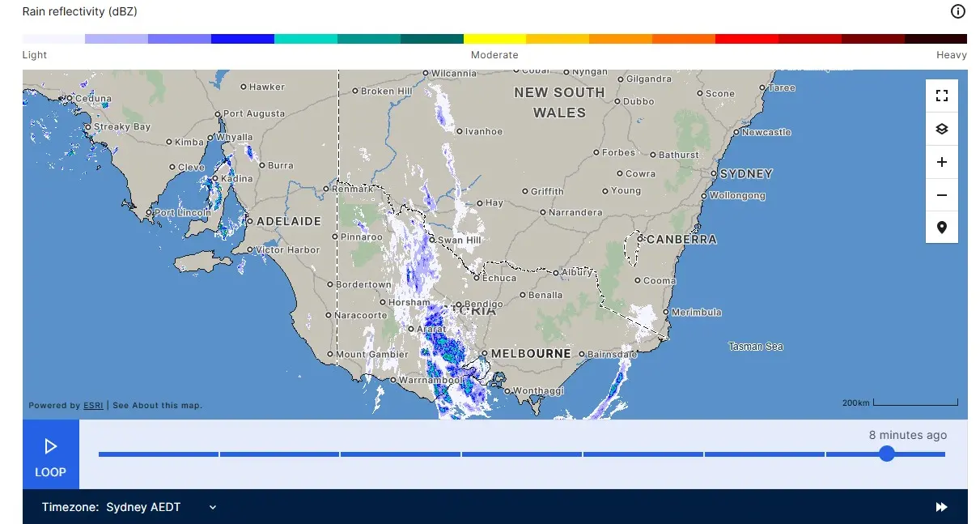
Task: Skip forward to the newest radar frame
Action: 940,506
